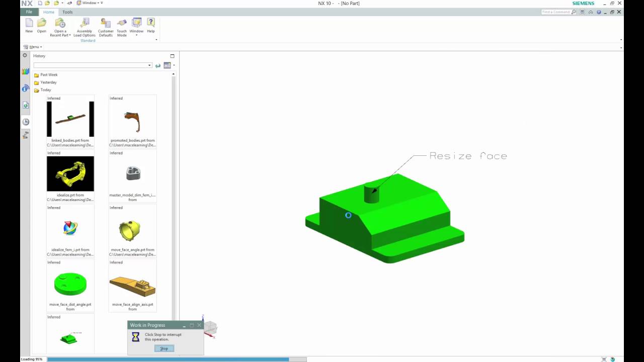Expand the Yesterday folder
Screen dimensions: 644x362
point(45,82)
